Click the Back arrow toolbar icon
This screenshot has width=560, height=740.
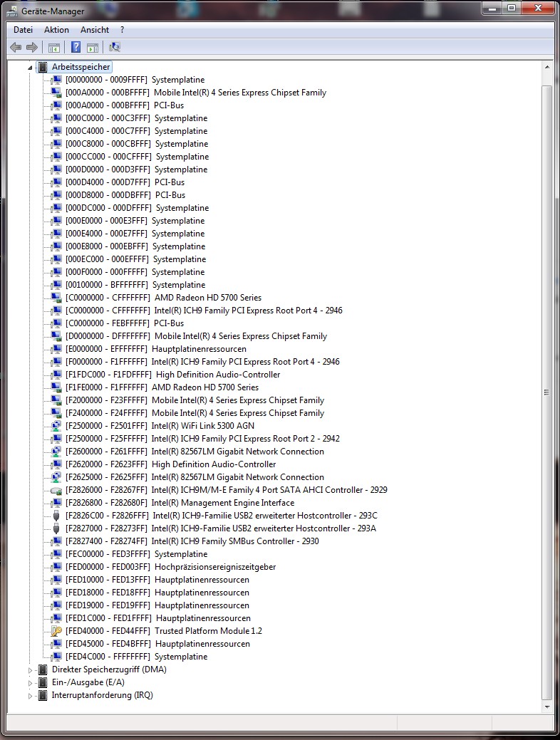(x=16, y=47)
